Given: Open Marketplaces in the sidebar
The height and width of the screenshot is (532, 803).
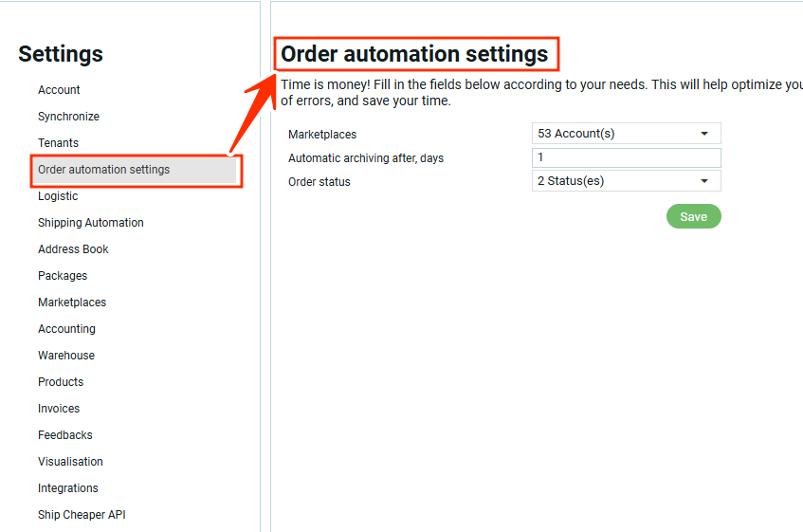Looking at the screenshot, I should tap(72, 303).
